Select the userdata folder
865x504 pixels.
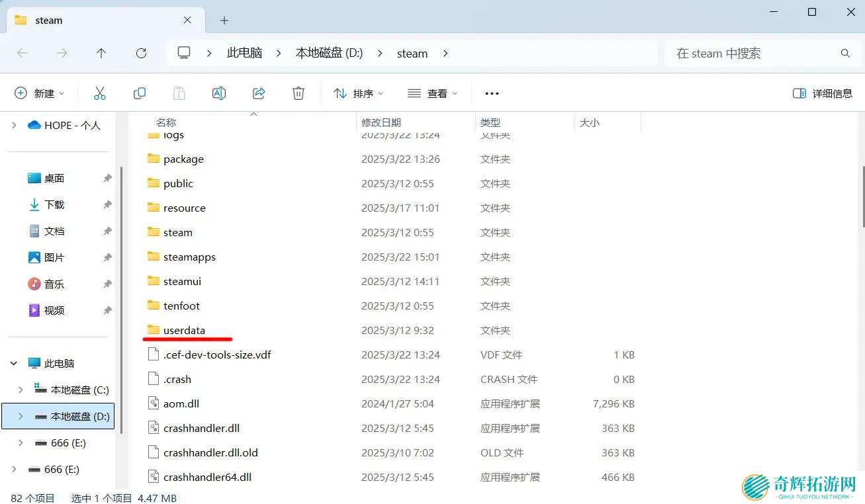coord(184,330)
